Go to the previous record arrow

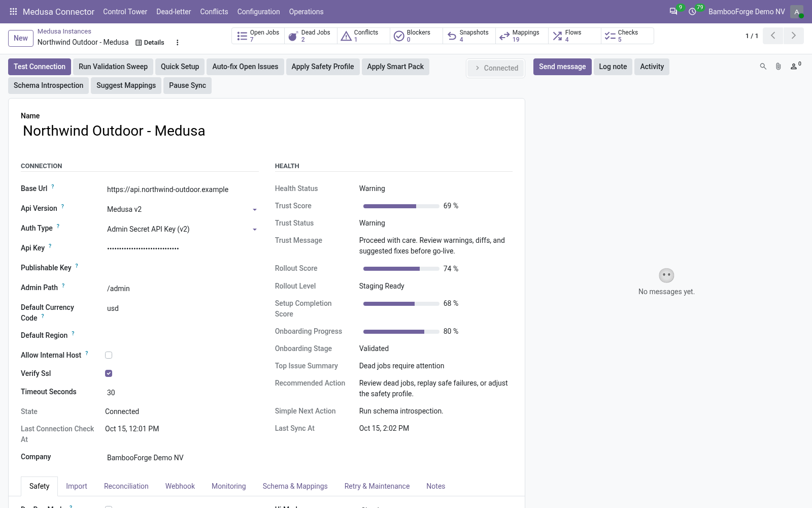[x=773, y=36]
